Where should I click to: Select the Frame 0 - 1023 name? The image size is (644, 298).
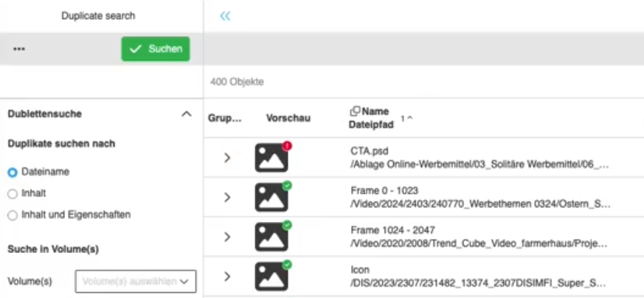[384, 191]
